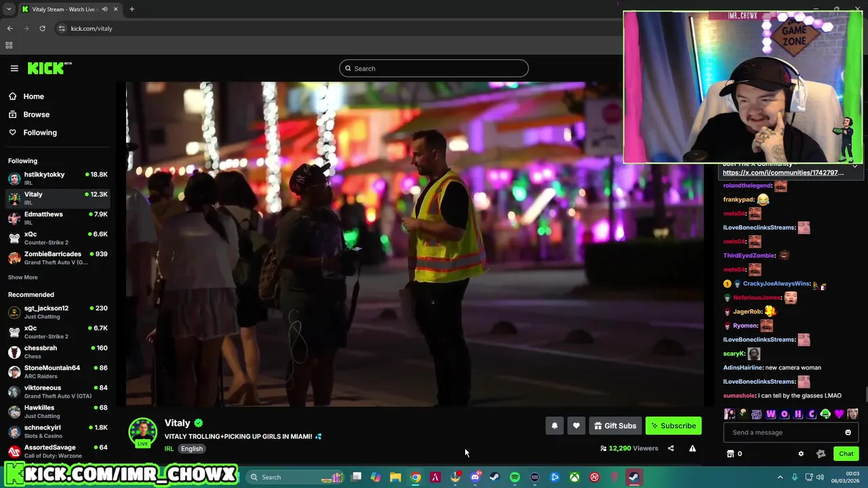Open the Kick hamburger sidebar menu

pyautogui.click(x=14, y=68)
